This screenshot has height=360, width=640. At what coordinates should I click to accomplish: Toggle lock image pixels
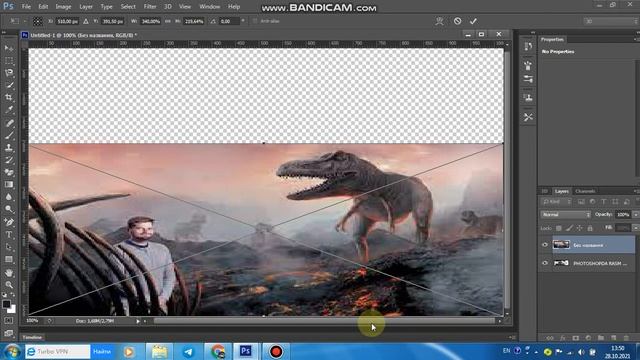coord(569,228)
